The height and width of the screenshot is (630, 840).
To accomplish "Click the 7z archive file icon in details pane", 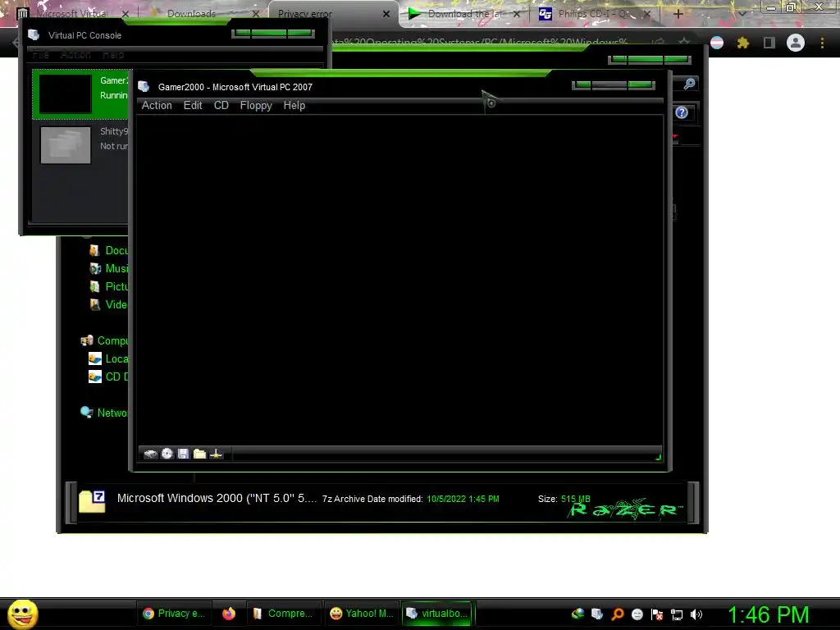I will 92,501.
